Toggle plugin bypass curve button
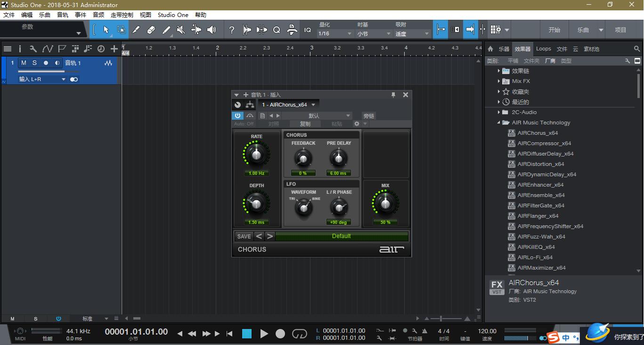This screenshot has height=345, width=644. tap(250, 115)
